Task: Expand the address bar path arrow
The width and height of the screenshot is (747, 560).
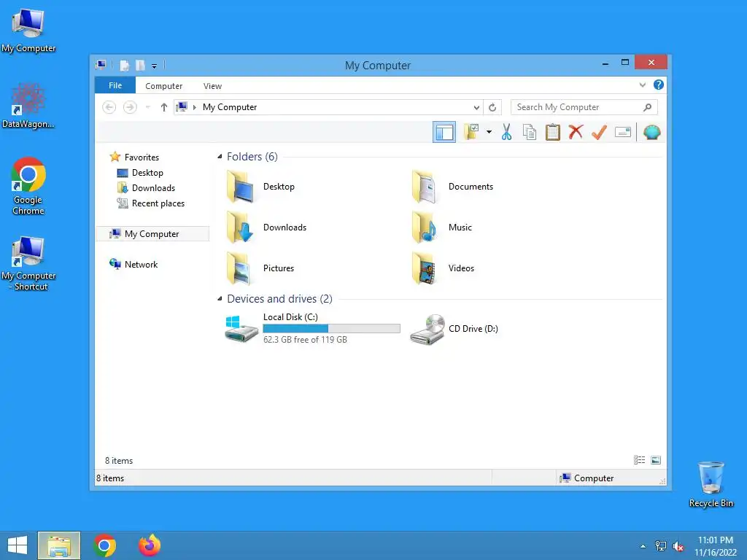Action: click(x=194, y=107)
